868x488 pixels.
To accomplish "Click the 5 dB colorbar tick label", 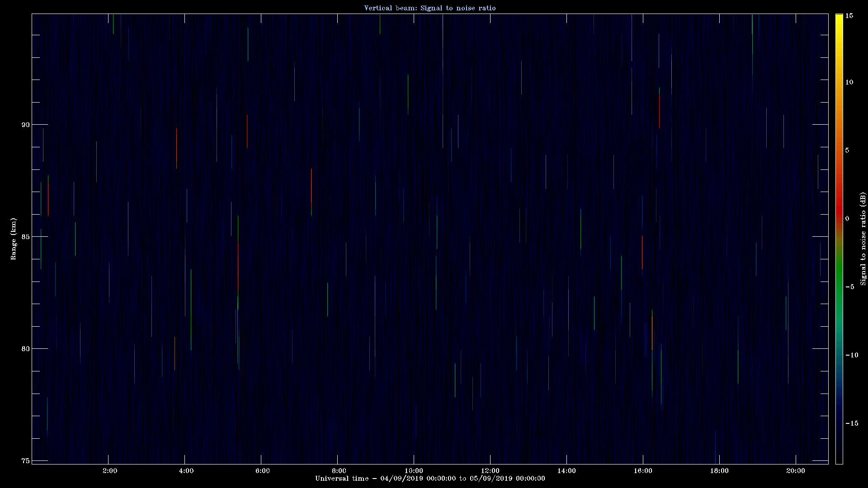I will [x=847, y=150].
